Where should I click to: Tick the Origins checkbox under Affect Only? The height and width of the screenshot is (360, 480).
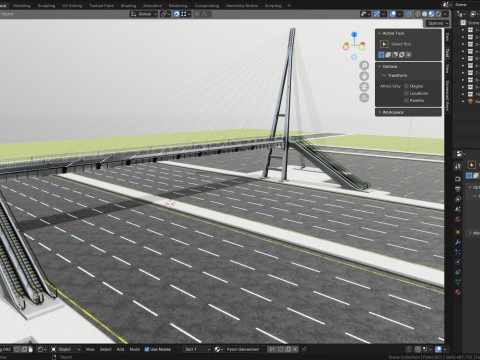tap(406, 86)
